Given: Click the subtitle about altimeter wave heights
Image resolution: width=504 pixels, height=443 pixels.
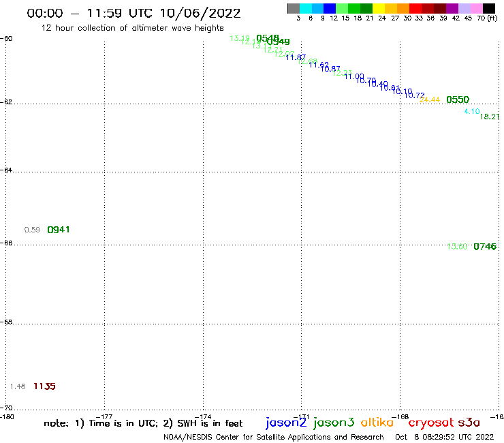Looking at the screenshot, I should pos(132,28).
